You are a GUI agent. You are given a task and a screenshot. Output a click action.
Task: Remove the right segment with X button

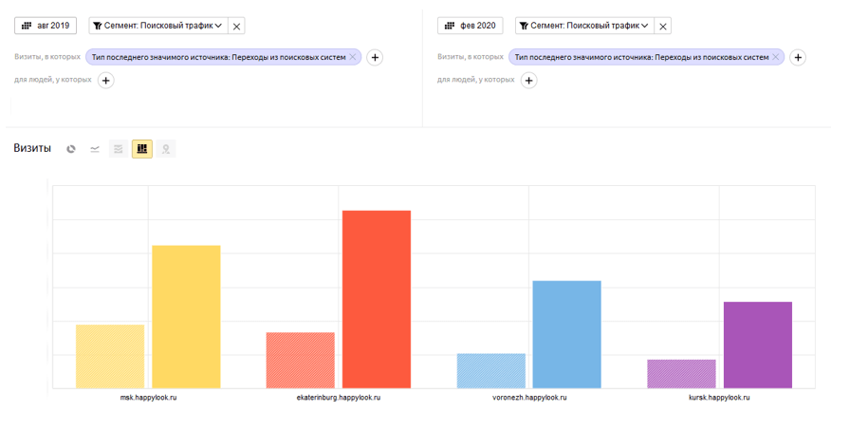tap(663, 26)
